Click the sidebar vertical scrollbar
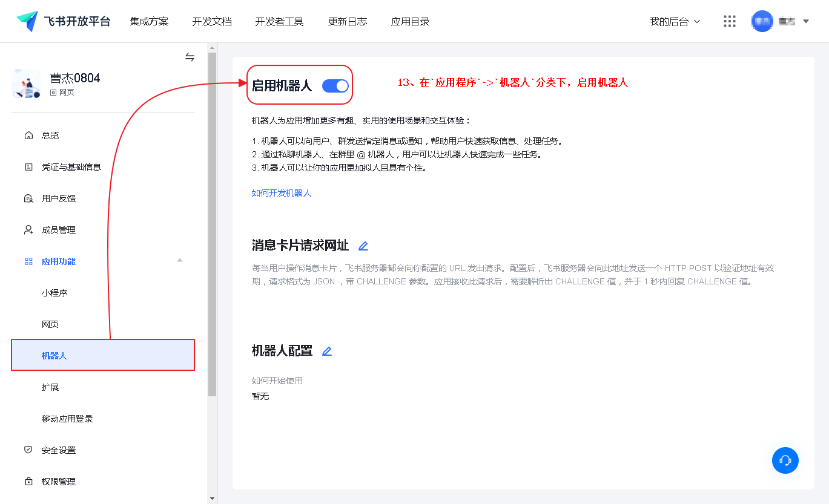 tap(212, 224)
